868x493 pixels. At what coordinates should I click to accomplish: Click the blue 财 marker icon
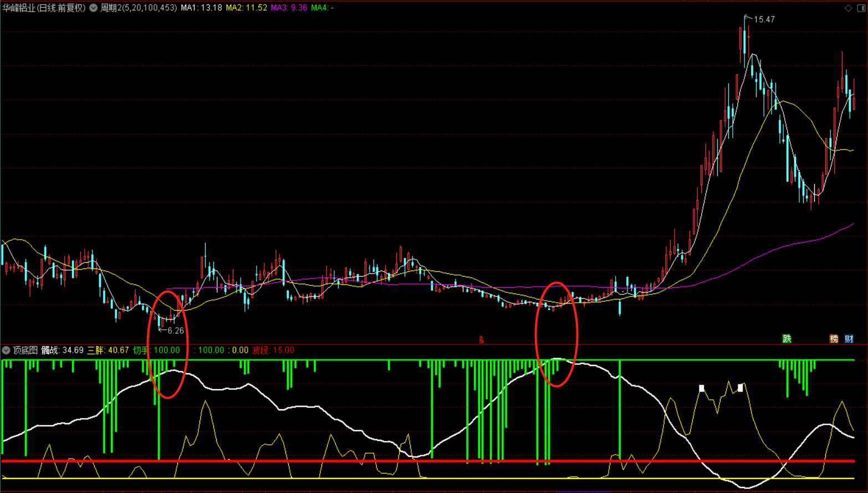click(x=849, y=339)
